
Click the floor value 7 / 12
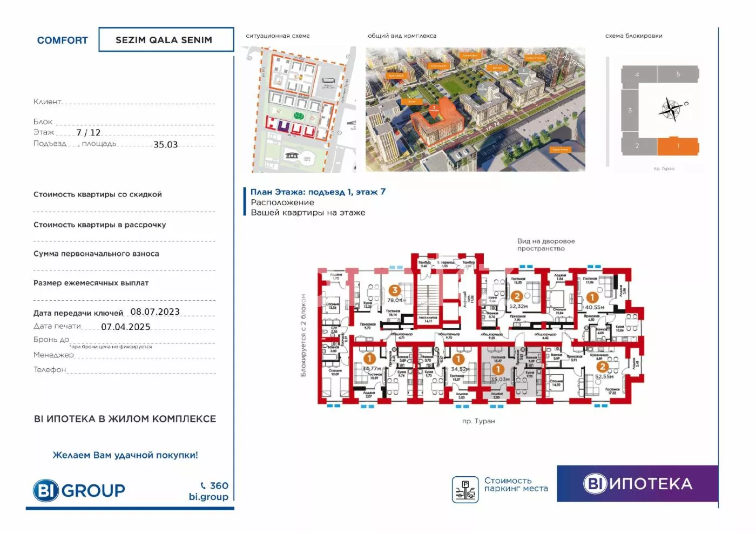(x=89, y=132)
